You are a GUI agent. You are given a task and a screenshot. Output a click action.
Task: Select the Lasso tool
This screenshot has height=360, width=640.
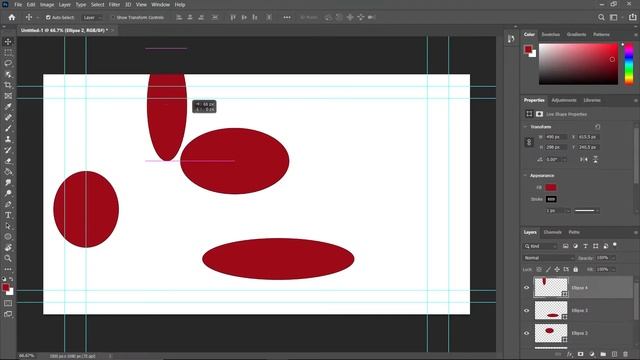(8, 63)
